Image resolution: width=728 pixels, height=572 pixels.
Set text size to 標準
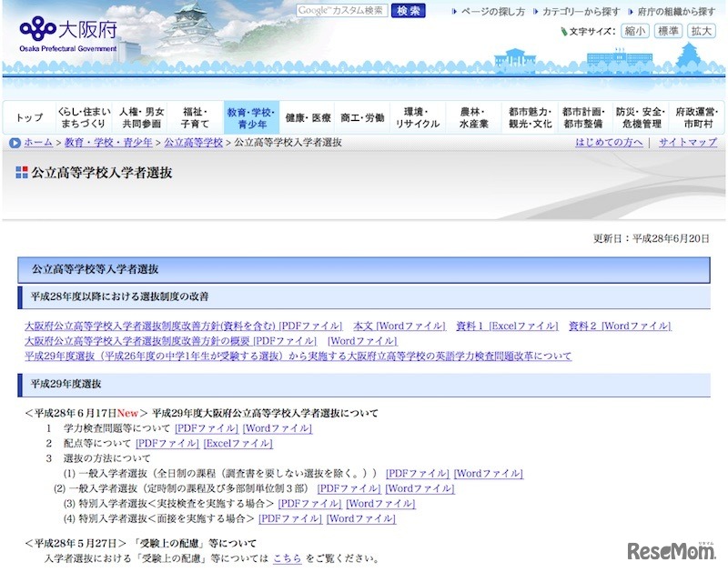click(x=668, y=31)
